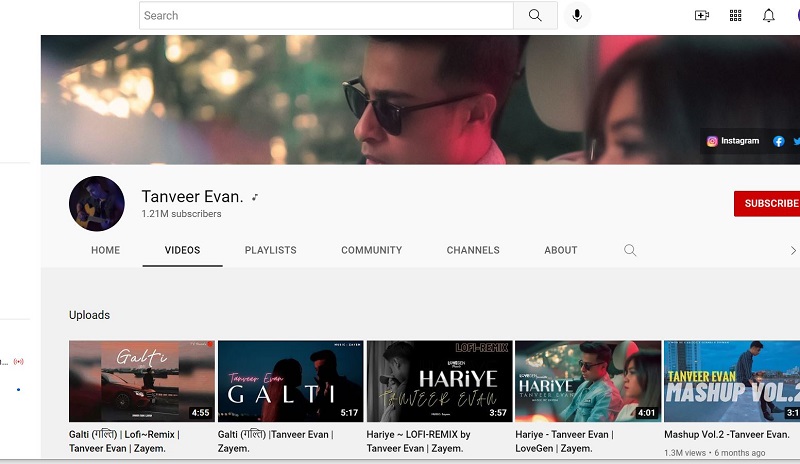Select the VIDEOS tab

click(182, 250)
